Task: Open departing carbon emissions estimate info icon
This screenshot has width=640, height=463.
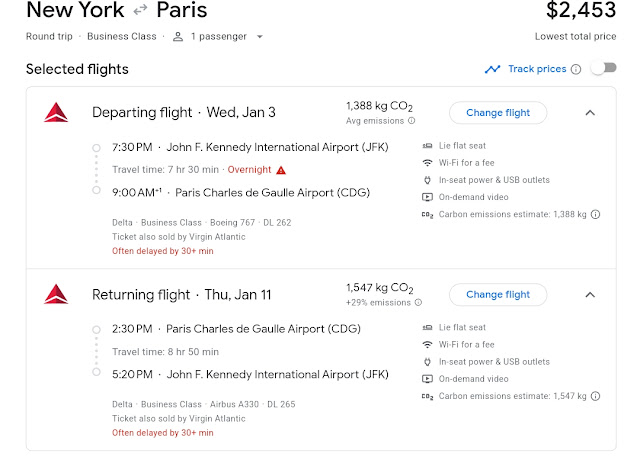Action: click(596, 214)
